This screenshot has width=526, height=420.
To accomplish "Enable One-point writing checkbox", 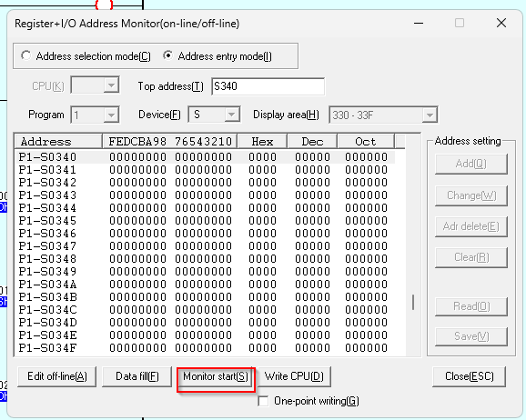I will tap(263, 401).
